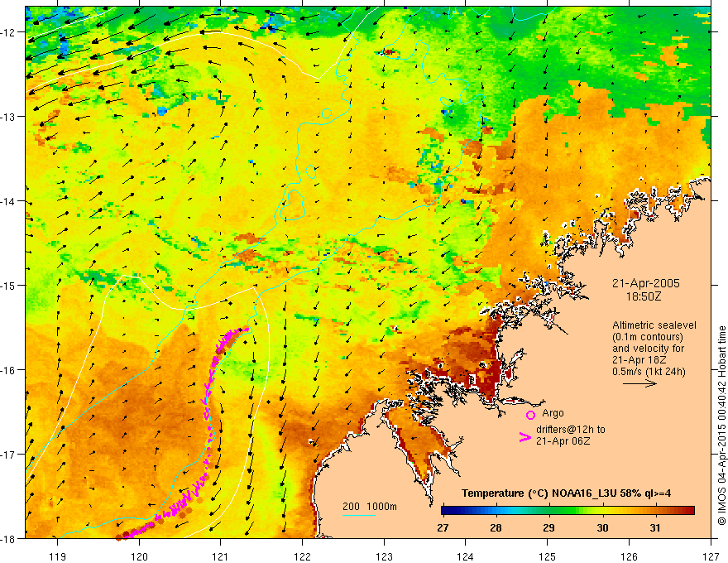The height and width of the screenshot is (563, 728).
Task: Click the magenta drifter arrow legend symbol
Action: pyautogui.click(x=525, y=436)
